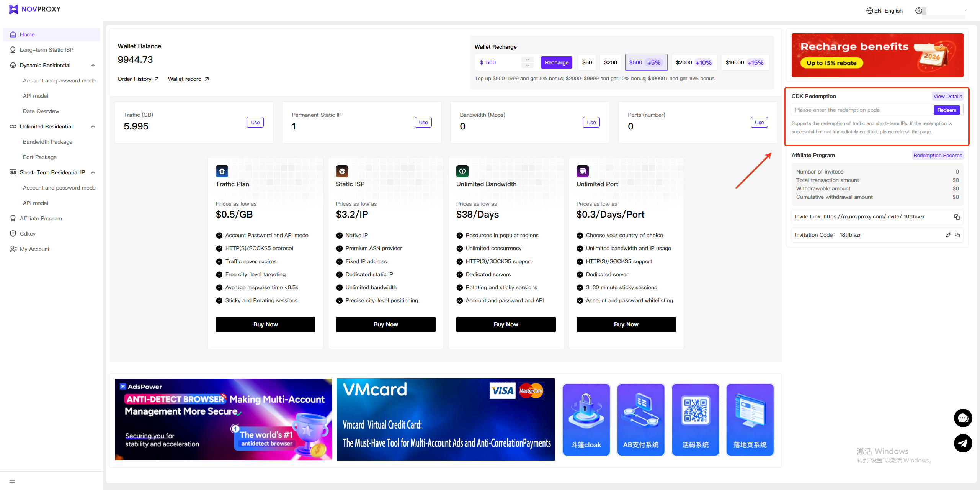Select the $500 +5% recharge option
This screenshot has width=980, height=490.
click(x=646, y=62)
